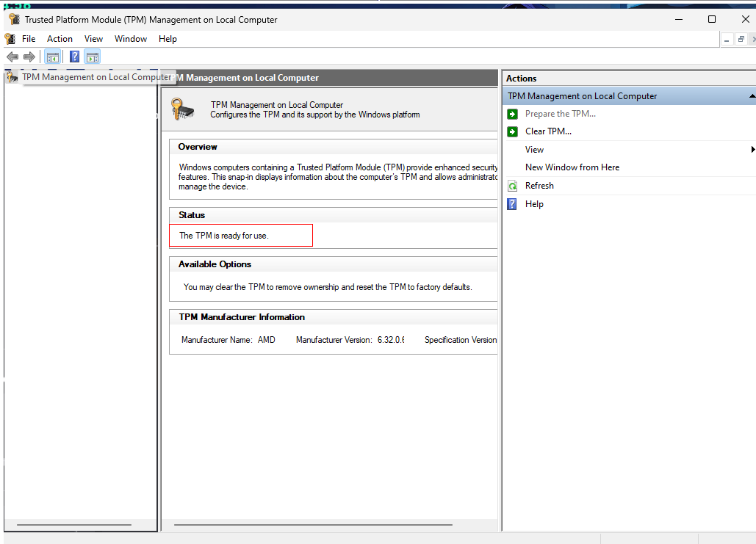The image size is (756, 544).
Task: Click the TPM key icon in title bar
Action: (14, 19)
